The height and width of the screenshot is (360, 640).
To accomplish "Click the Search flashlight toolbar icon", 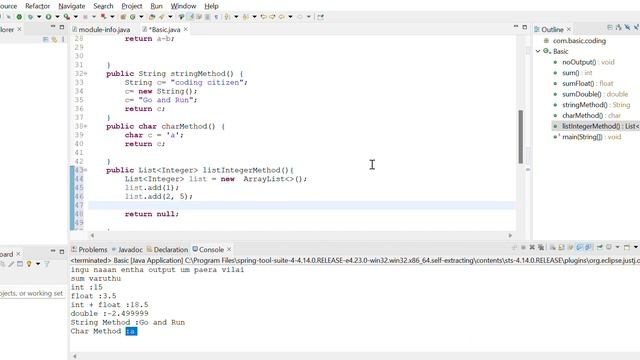I will click(x=162, y=17).
